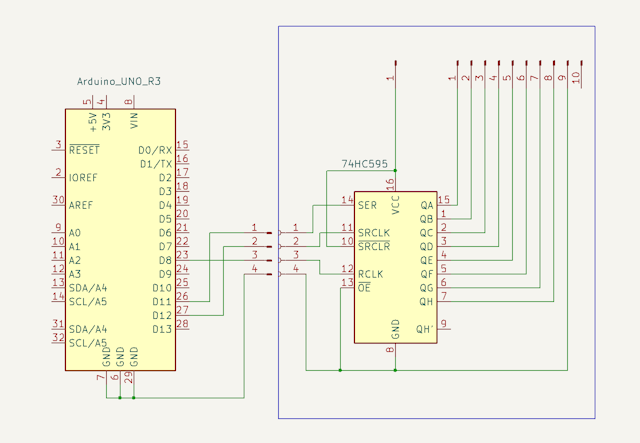The width and height of the screenshot is (640, 443).
Task: Select the 74HC595 symbol body
Action: 396,267
